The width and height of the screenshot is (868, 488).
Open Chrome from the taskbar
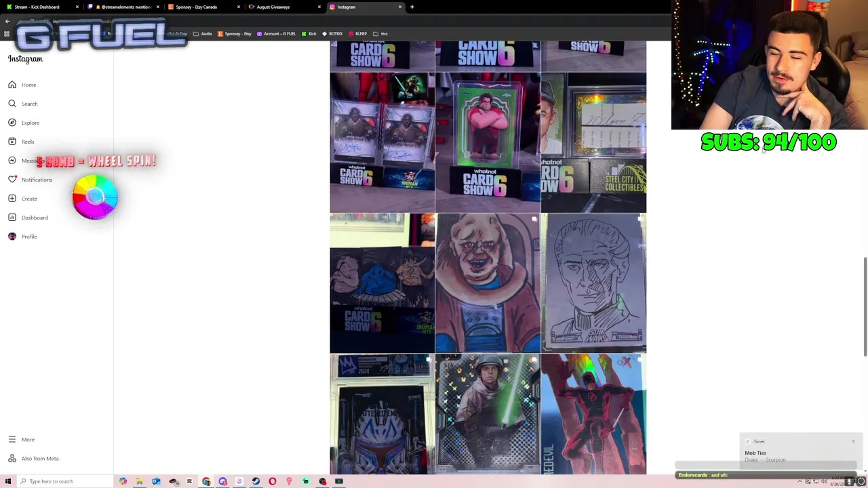(206, 481)
